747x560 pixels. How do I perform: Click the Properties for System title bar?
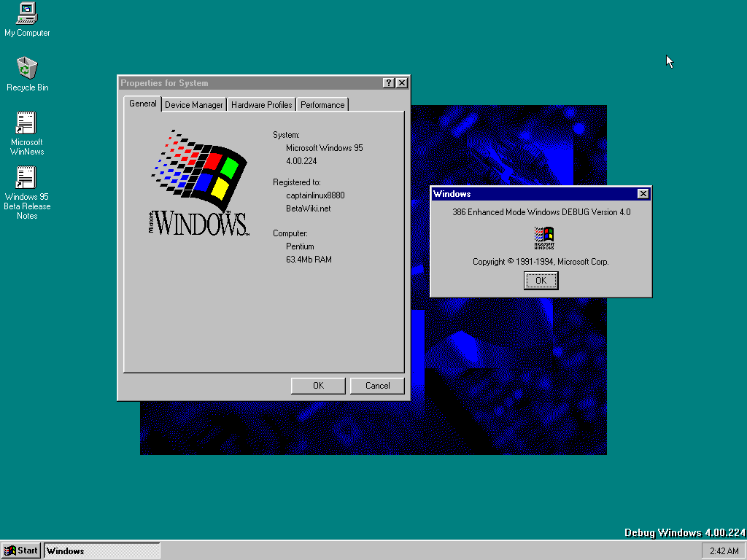(x=251, y=83)
